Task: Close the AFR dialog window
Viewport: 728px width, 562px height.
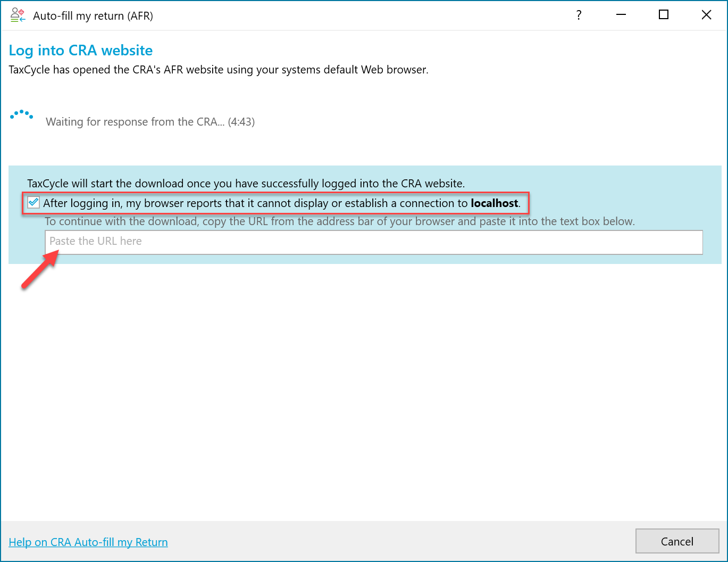Action: coord(706,15)
